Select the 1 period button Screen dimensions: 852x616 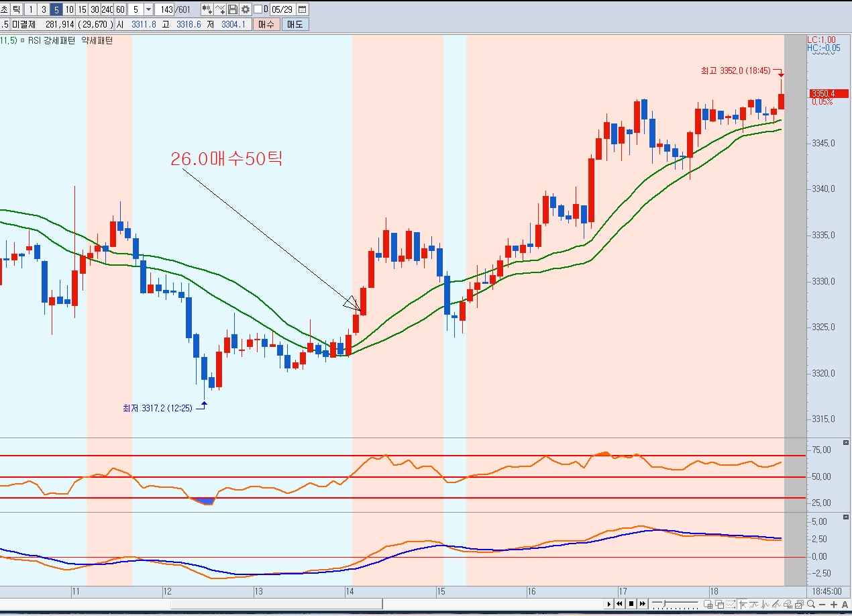31,9
